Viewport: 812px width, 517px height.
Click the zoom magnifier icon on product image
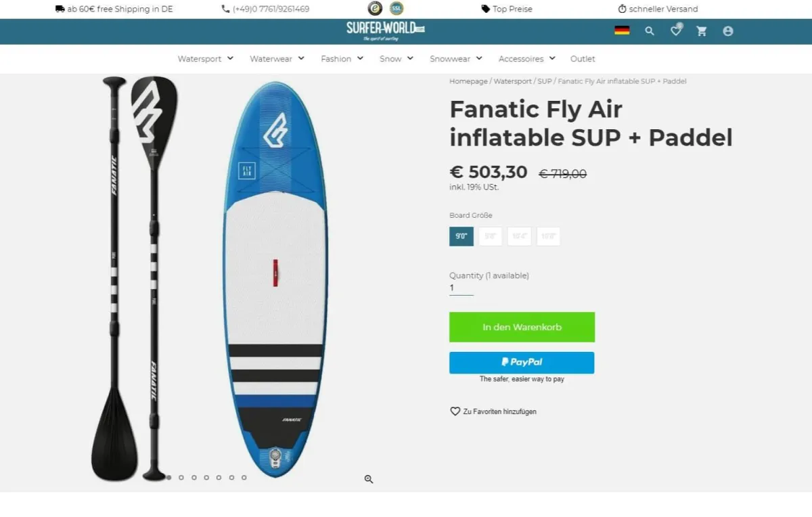click(x=369, y=478)
